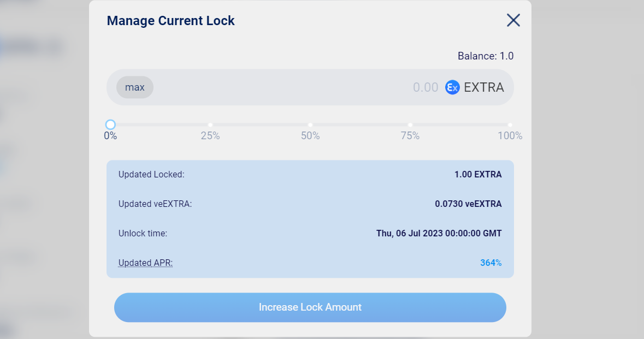Click the unlock time date value
Image resolution: width=644 pixels, height=339 pixels.
[439, 233]
